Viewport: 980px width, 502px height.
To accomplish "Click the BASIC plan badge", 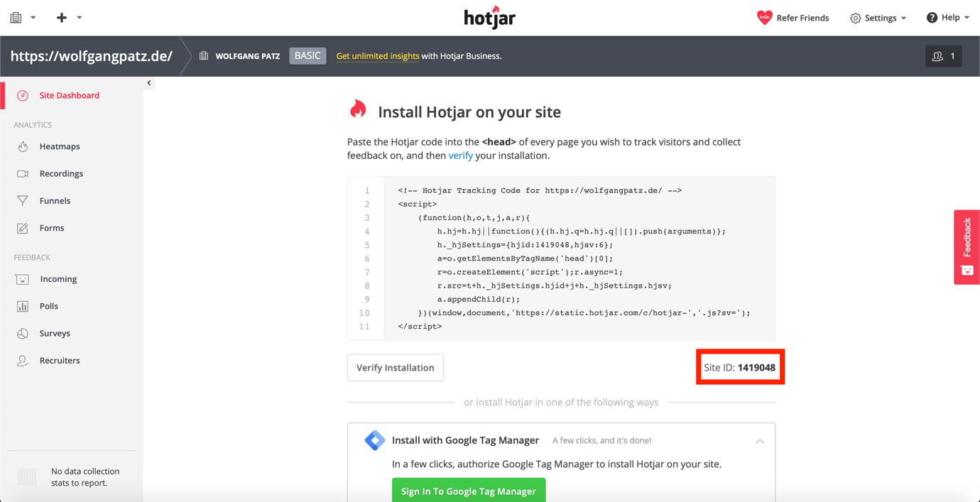I will 307,56.
